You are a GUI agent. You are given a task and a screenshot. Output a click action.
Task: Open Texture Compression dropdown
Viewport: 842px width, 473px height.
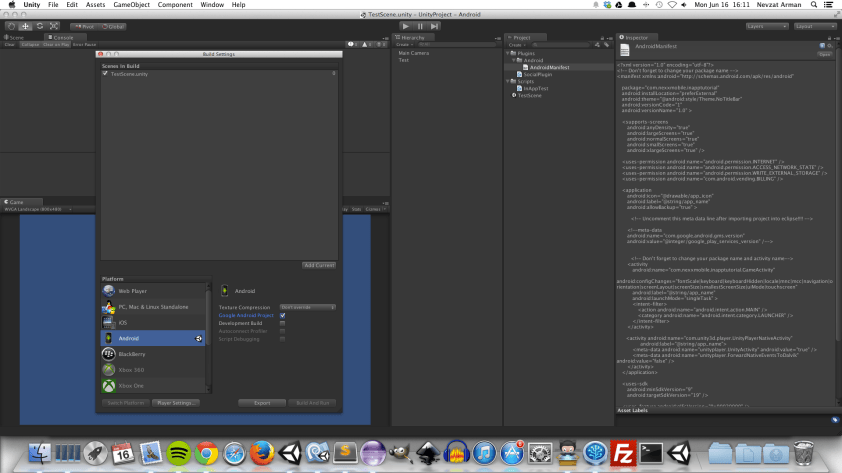[x=308, y=307]
